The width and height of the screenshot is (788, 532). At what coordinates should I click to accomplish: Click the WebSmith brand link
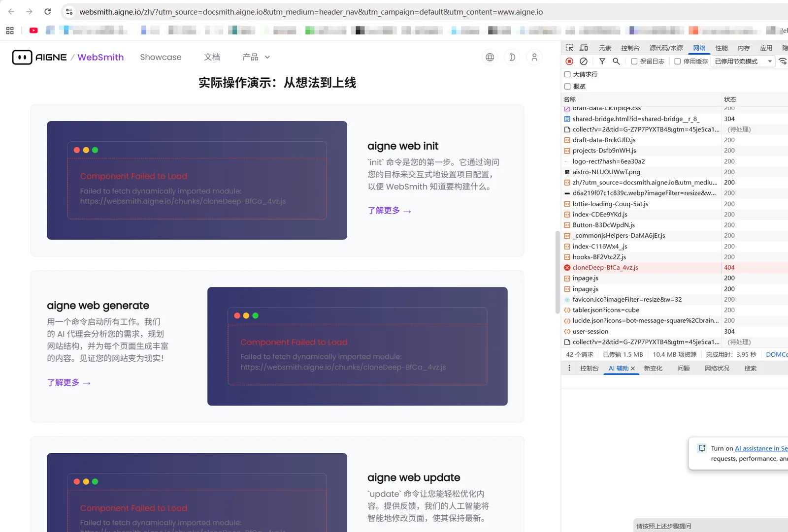[100, 57]
